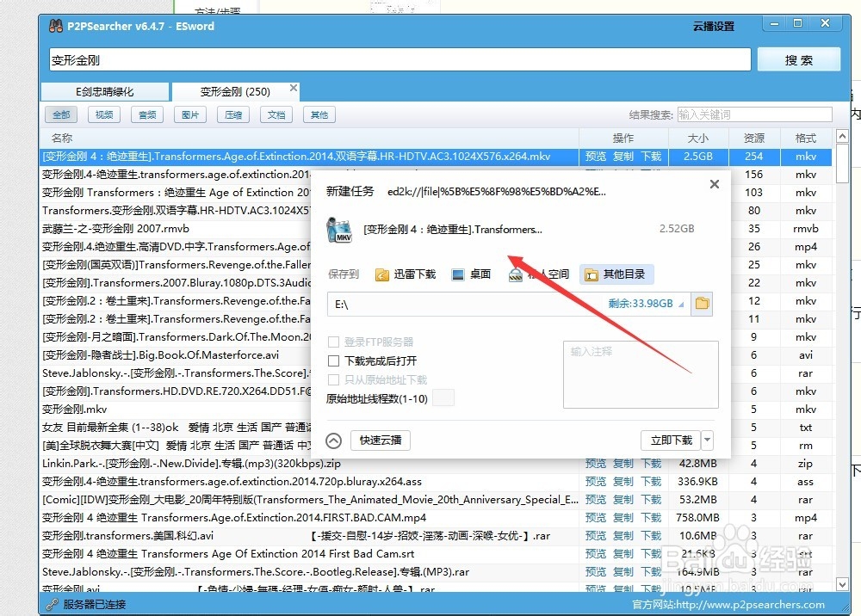The height and width of the screenshot is (616, 861).
Task: Choose the other directory folder icon
Action: tap(592, 274)
